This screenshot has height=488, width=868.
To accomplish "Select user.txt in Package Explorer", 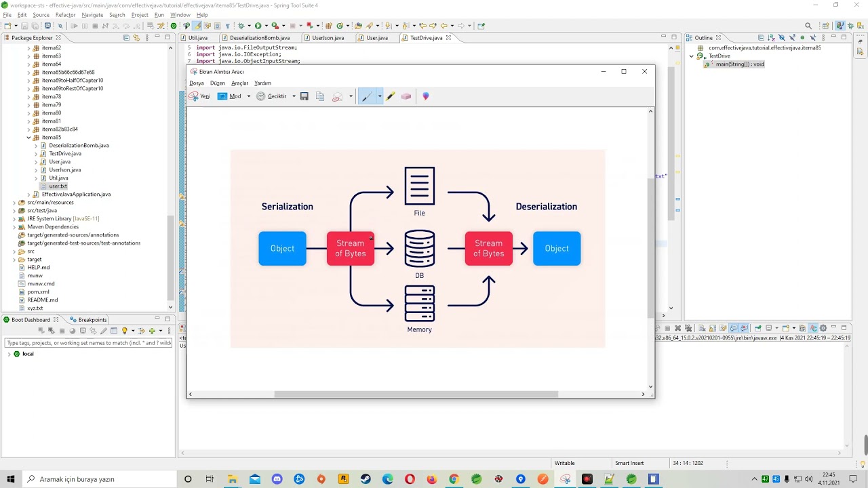I will tap(58, 186).
